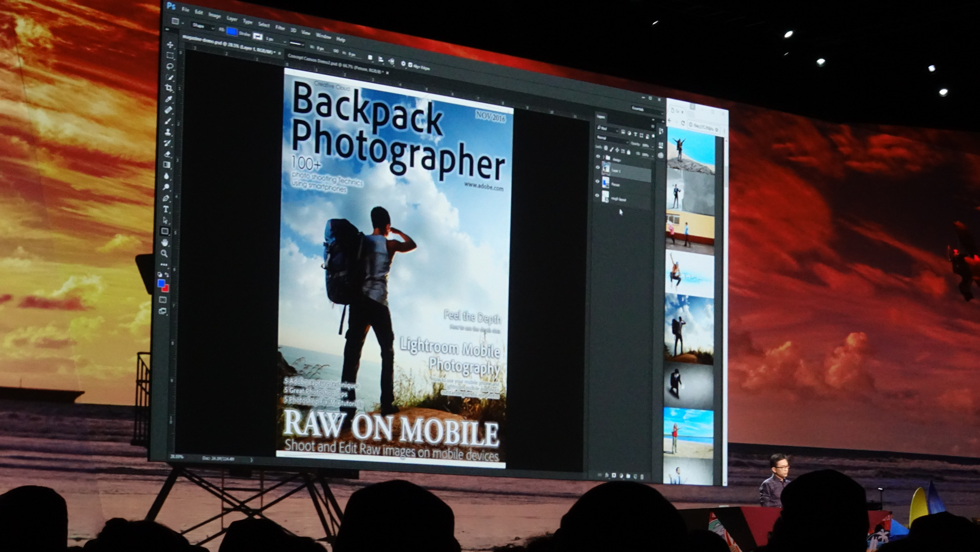
Task: Select the Zoom tool in toolbar
Action: click(164, 254)
